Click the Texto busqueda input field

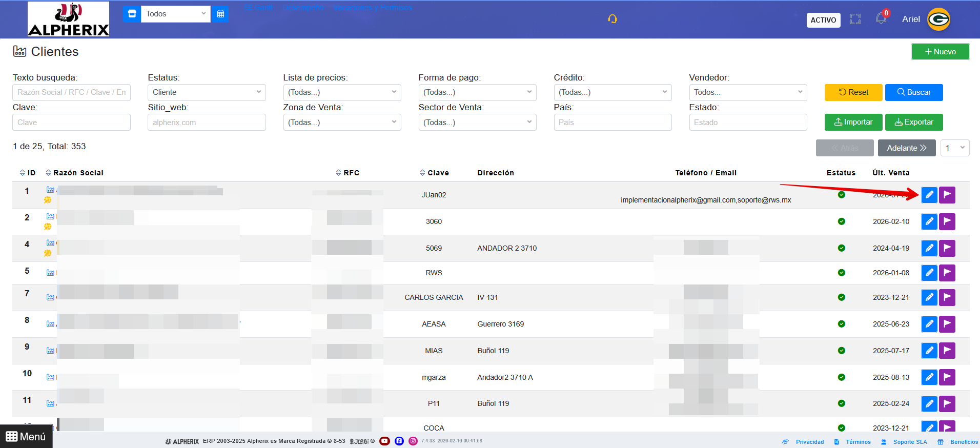pos(71,92)
